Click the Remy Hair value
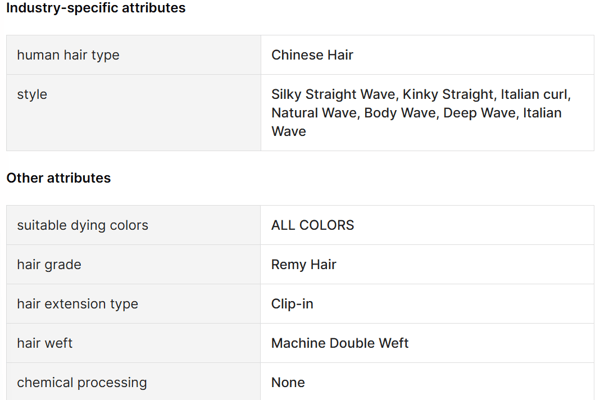The height and width of the screenshot is (400, 600). 303,264
